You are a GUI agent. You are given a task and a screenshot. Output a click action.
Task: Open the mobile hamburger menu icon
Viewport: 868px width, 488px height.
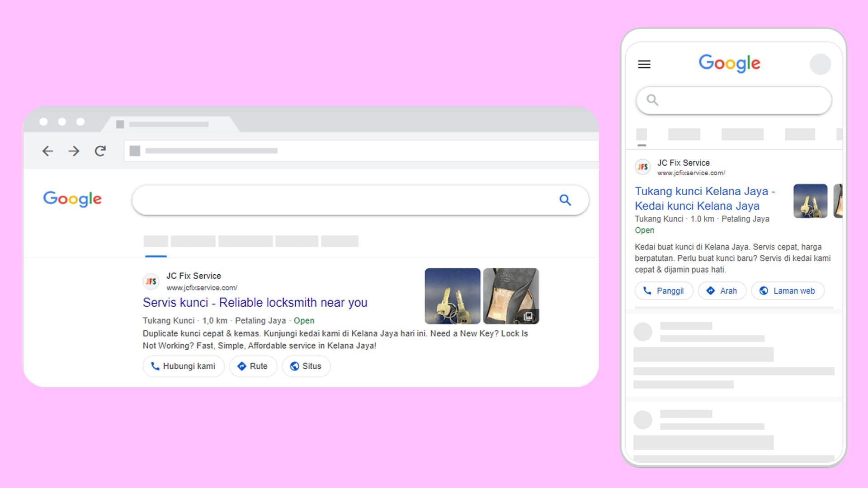pos(644,64)
